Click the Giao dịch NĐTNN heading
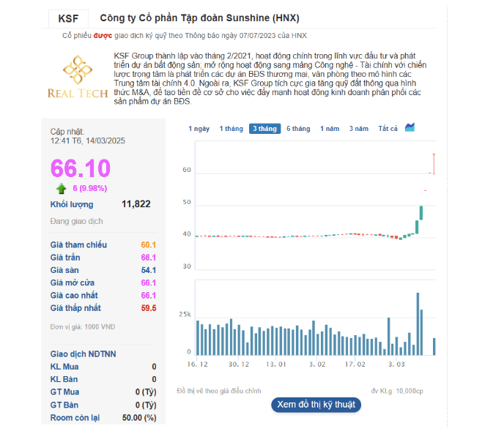 [x=83, y=354]
